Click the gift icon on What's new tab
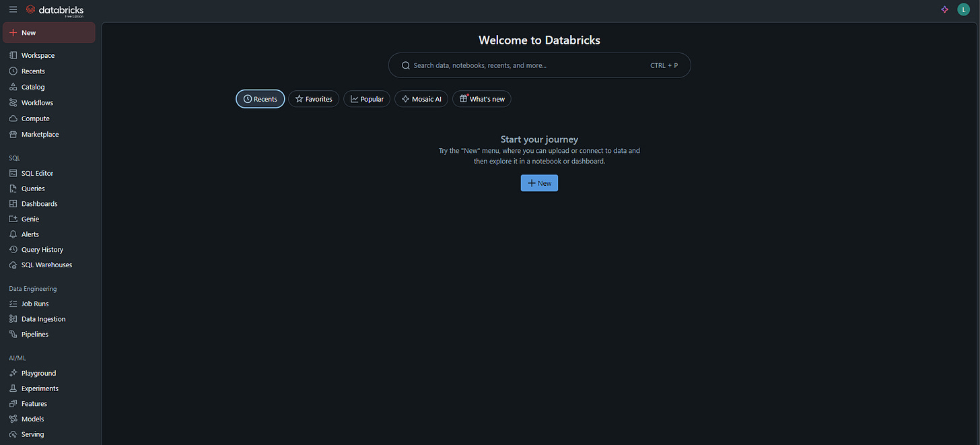The width and height of the screenshot is (980, 445). (x=463, y=98)
